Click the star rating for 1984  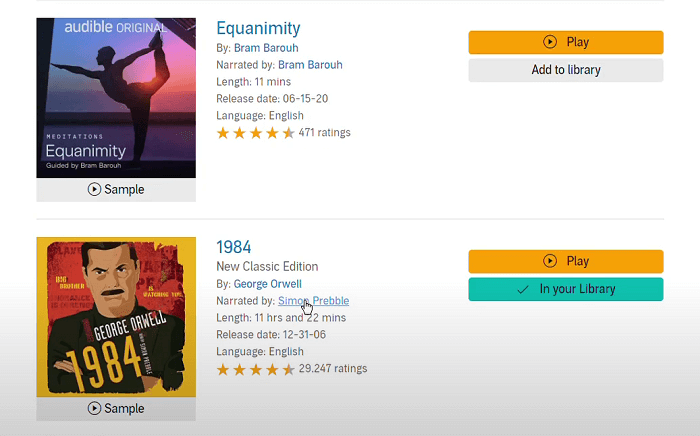(255, 369)
